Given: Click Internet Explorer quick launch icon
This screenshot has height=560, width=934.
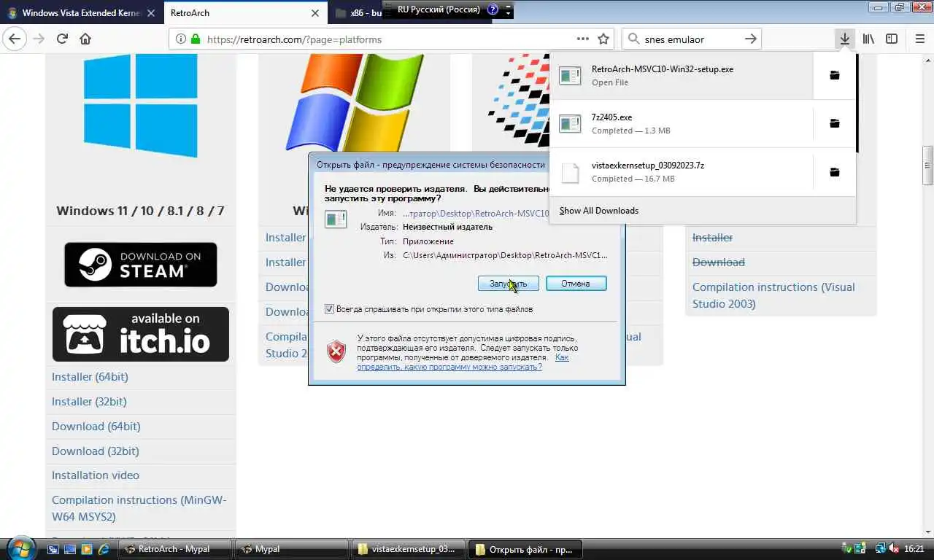Looking at the screenshot, I should point(104,549).
